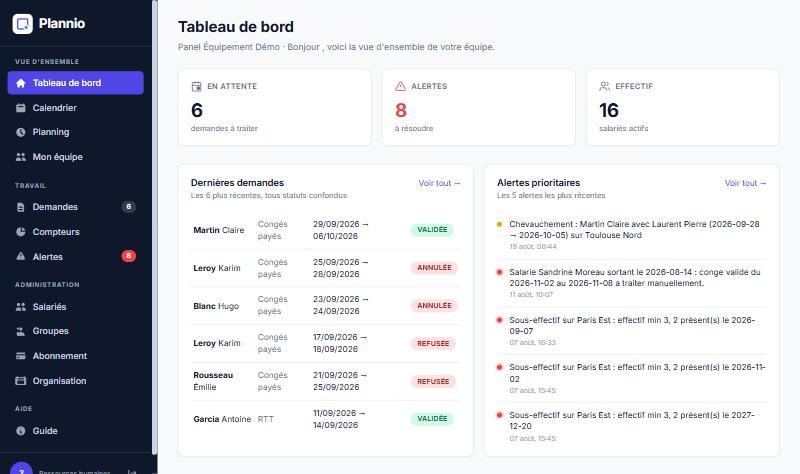Viewport: 800px width, 474px height.
Task: Open the Compteurs section
Action: click(x=76, y=232)
